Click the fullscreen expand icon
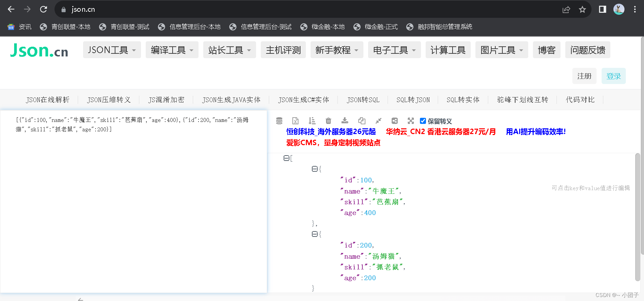Viewport: 644px width, 301px height. click(x=411, y=121)
